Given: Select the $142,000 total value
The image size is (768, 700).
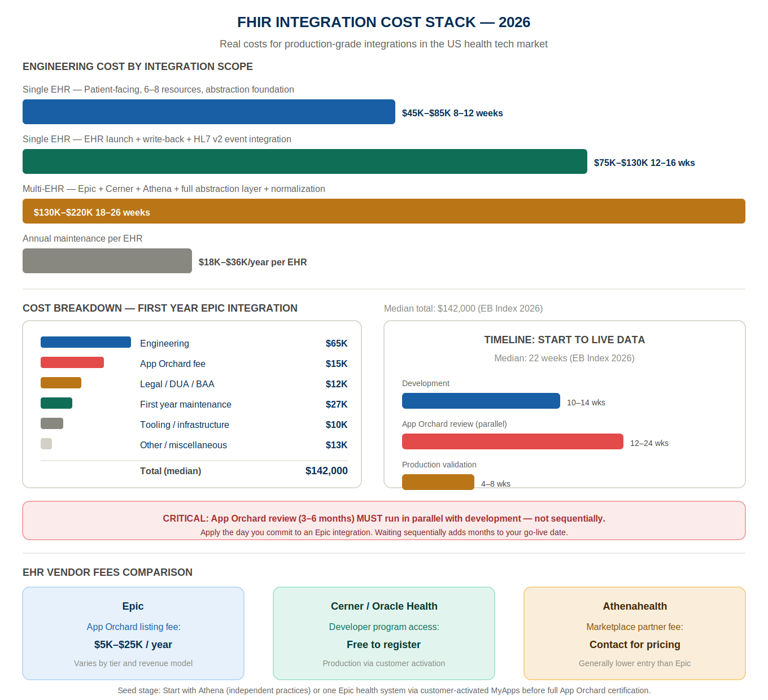Looking at the screenshot, I should point(326,471).
